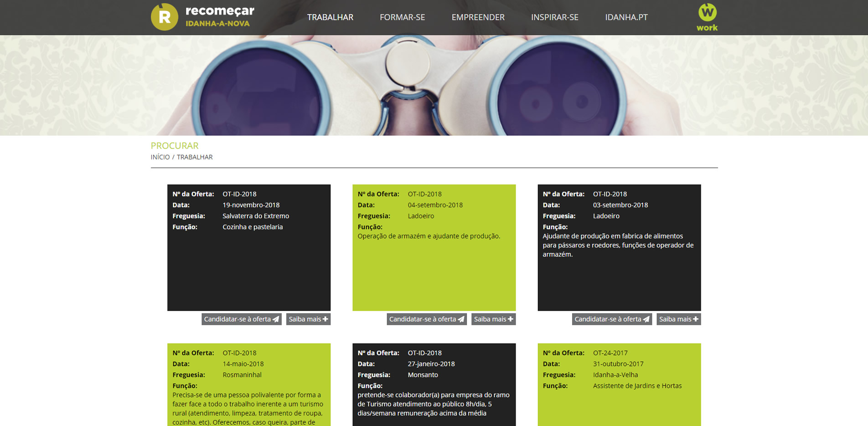Screen dimensions: 868x426
Task: Click the Operação de armazém description text
Action: [429, 236]
